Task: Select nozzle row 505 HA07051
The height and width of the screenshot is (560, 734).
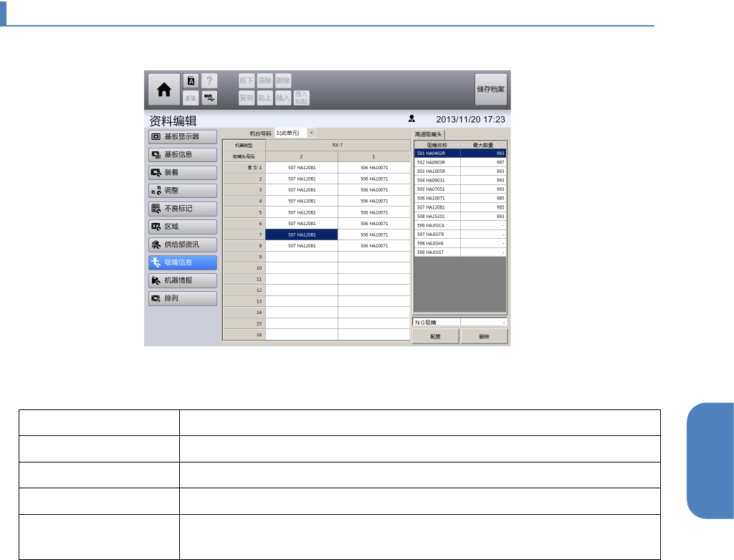Action: tap(459, 189)
